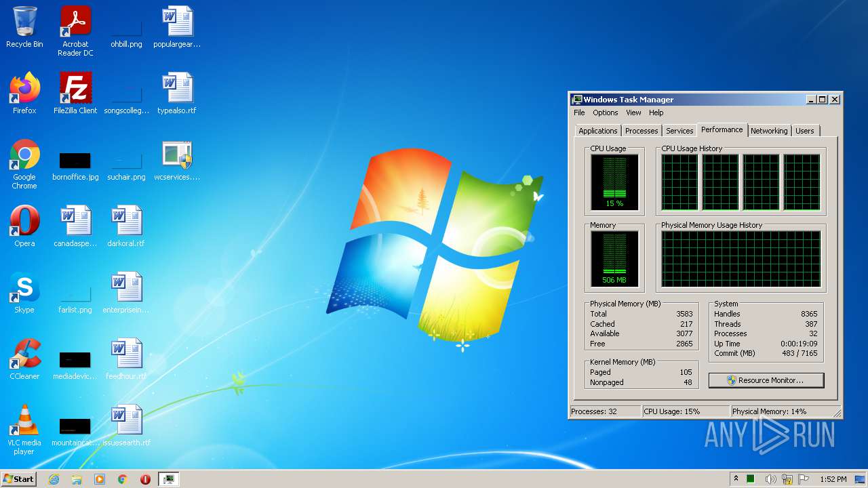Open the Help menu in Task Manager
The image size is (868, 488).
point(656,113)
